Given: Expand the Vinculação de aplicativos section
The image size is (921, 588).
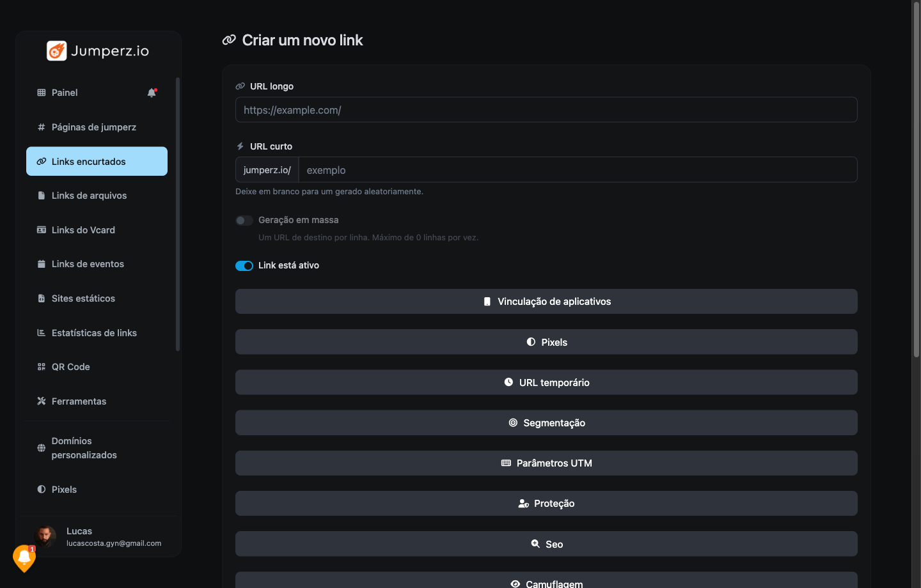Looking at the screenshot, I should click(546, 302).
